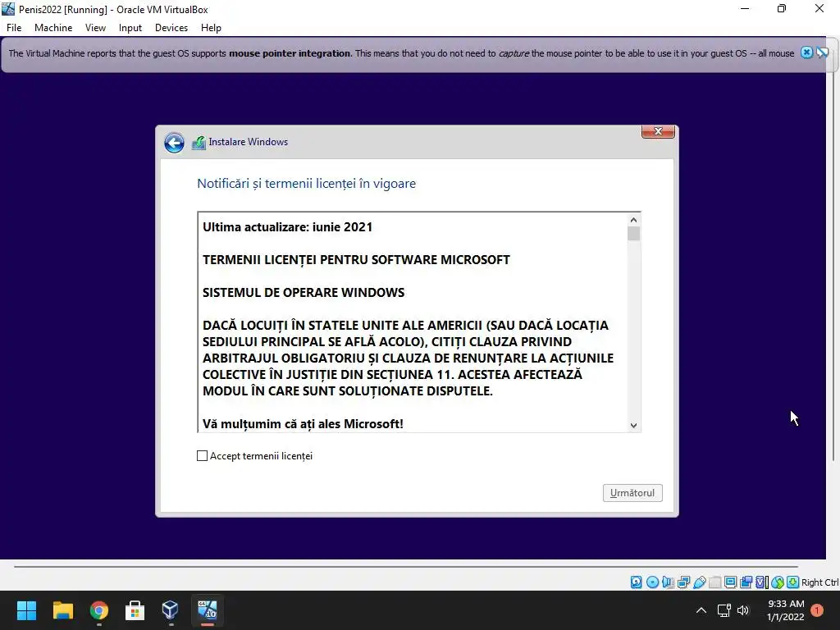Image resolution: width=840 pixels, height=630 pixels.
Task: Click the audio indicator in VirtualBox status bar
Action: point(668,582)
